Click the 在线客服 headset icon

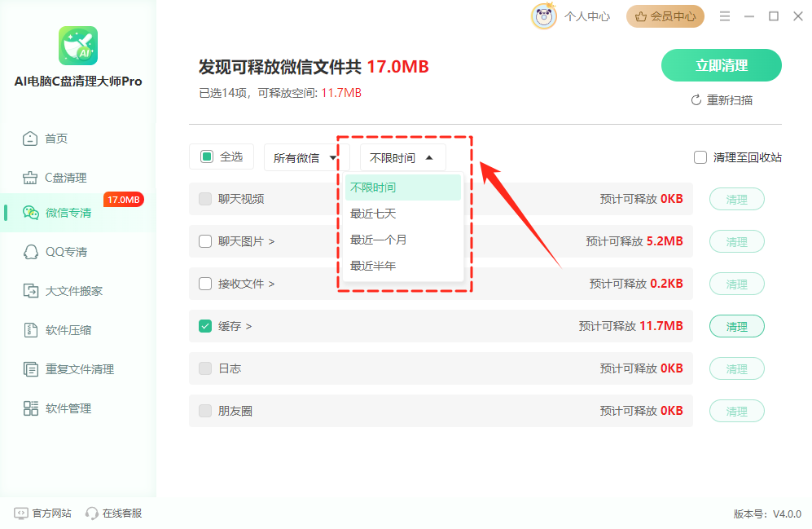point(92,514)
